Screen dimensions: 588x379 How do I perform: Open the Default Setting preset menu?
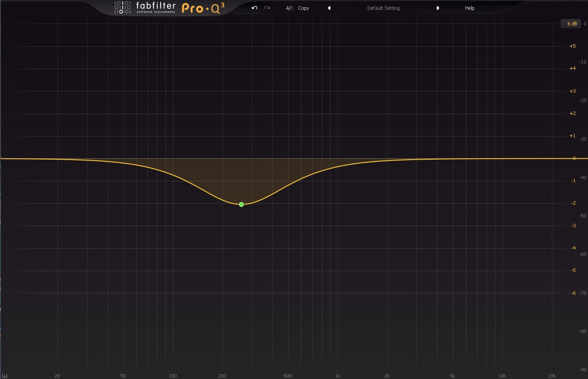point(383,8)
